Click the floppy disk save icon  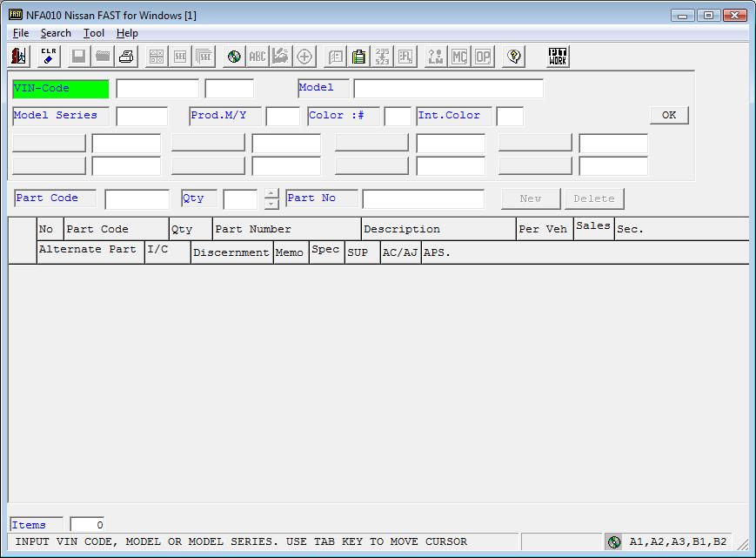[x=78, y=57]
